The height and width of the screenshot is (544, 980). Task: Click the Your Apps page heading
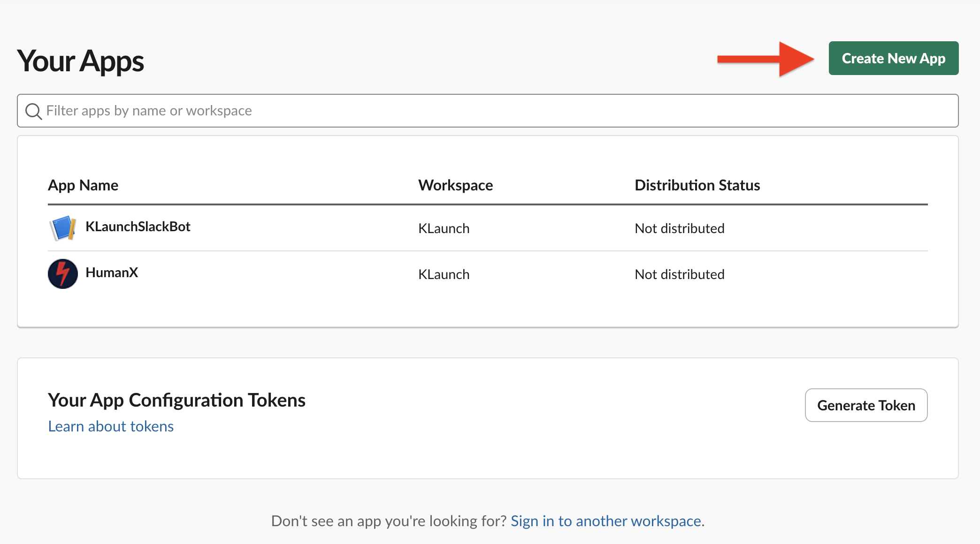pyautogui.click(x=81, y=61)
